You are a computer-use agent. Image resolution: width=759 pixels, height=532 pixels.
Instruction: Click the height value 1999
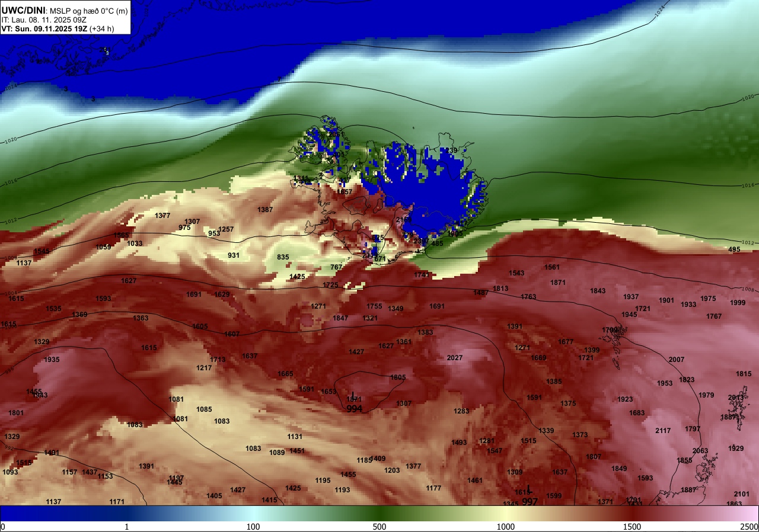pos(738,303)
